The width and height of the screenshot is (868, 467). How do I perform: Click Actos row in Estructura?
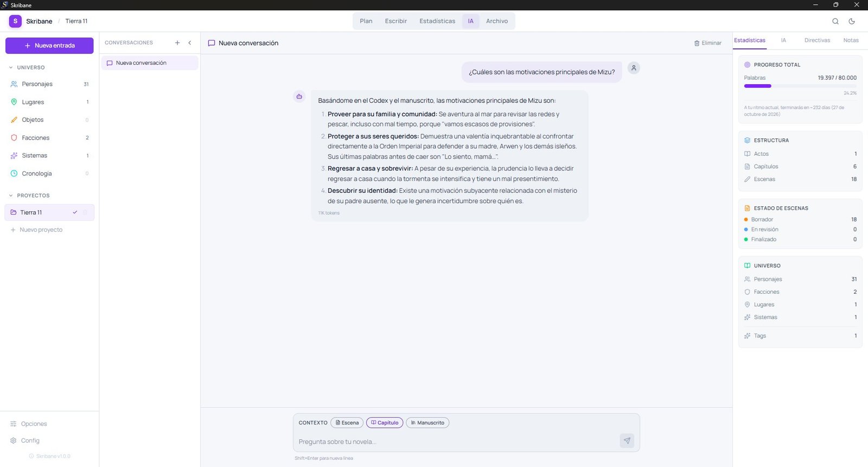pyautogui.click(x=800, y=154)
